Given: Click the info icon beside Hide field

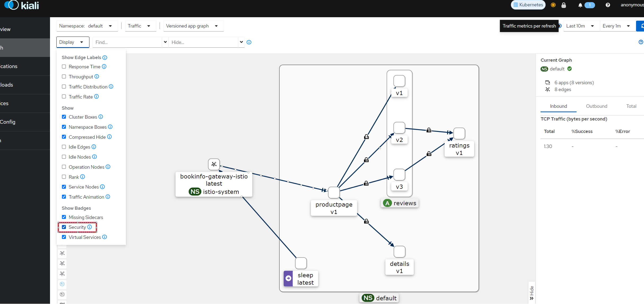Looking at the screenshot, I should coord(249,42).
